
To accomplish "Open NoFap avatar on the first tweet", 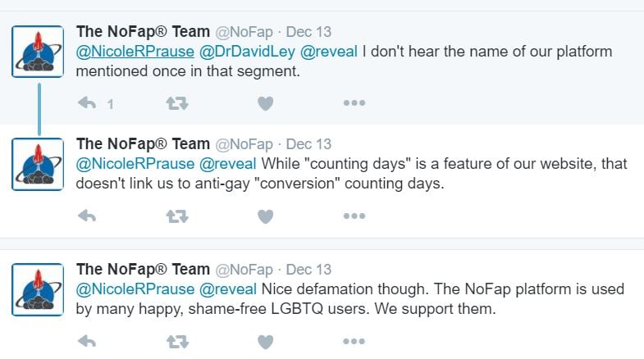I will 38,51.
